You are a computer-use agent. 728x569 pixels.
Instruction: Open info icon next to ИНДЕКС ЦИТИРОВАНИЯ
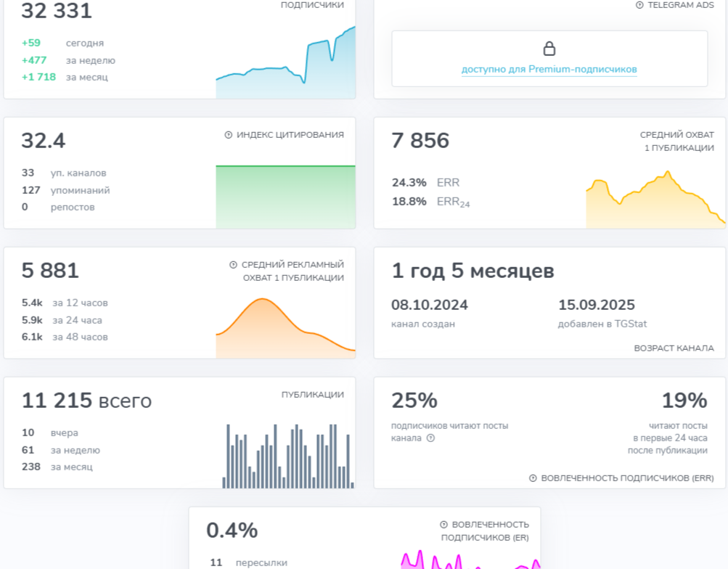229,135
